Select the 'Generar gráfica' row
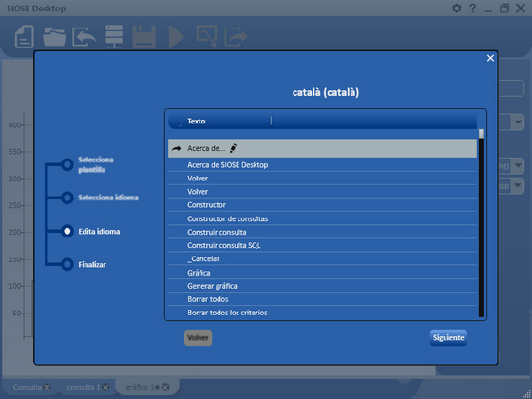Viewport: 532px width, 399px height. point(322,286)
